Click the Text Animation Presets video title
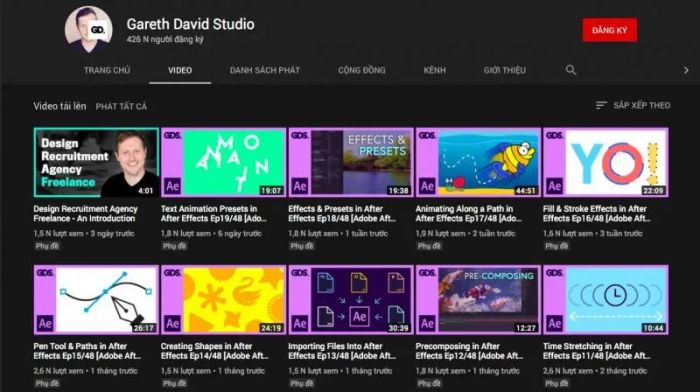Screen dimensions: 700x392 [213, 213]
